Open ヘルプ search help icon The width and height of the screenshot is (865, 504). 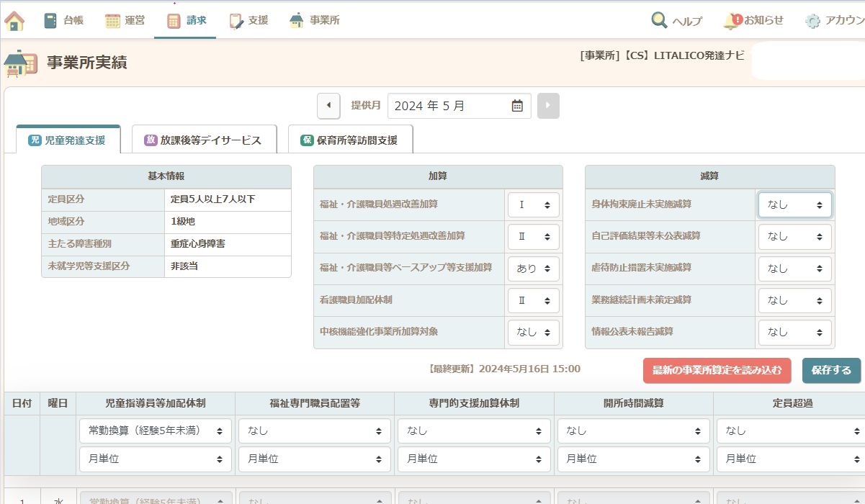tap(659, 21)
